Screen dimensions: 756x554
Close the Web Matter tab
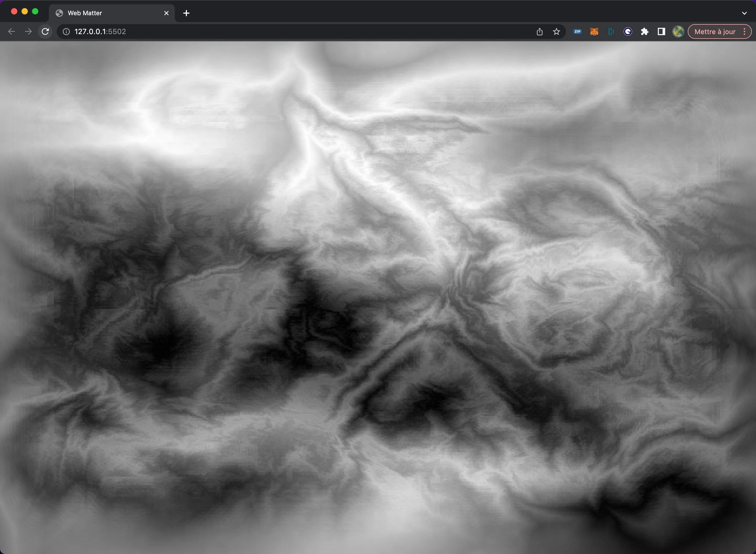pyautogui.click(x=166, y=13)
